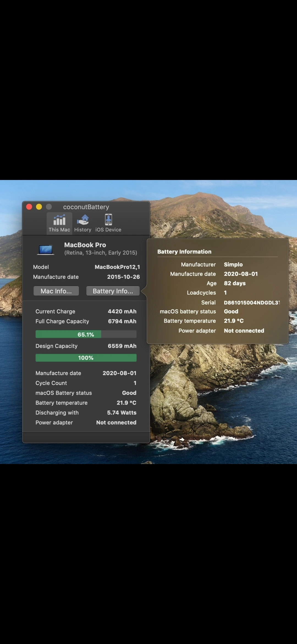Click the 65.1% charge progress bar
The width and height of the screenshot is (297, 644).
[x=86, y=334]
